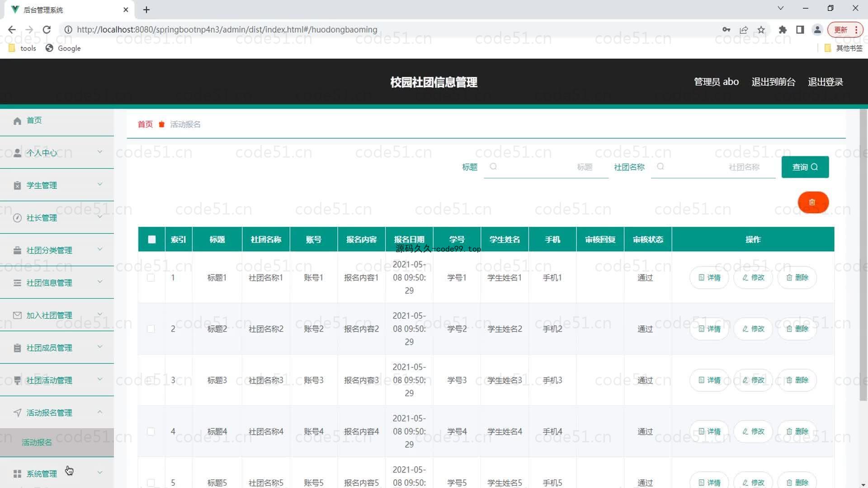The width and height of the screenshot is (868, 488).
Task: Click the icon beside 社团成员管理
Action: click(x=17, y=348)
